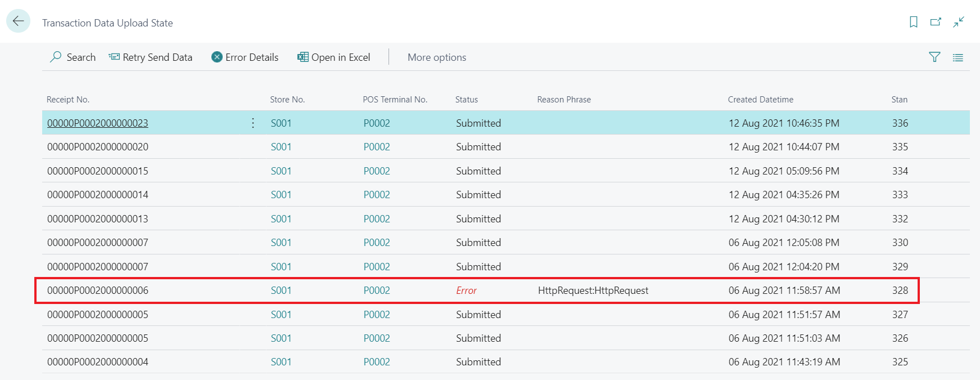Open receipt 00000P0002000000023 link
The width and height of the screenshot is (980, 380).
click(x=98, y=123)
